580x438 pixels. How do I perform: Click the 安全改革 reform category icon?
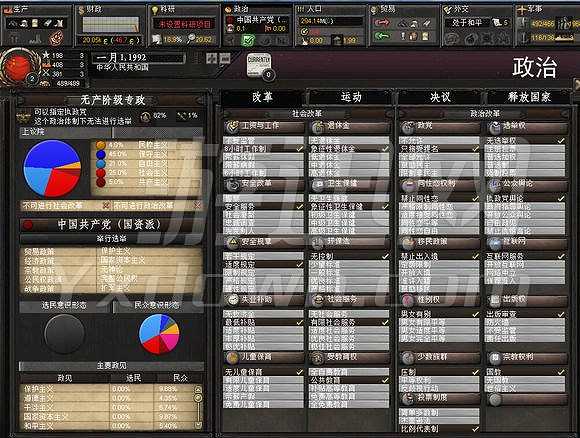click(232, 184)
